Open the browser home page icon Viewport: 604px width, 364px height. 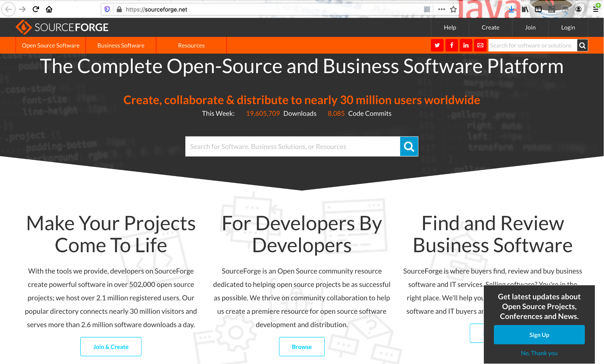pos(49,9)
